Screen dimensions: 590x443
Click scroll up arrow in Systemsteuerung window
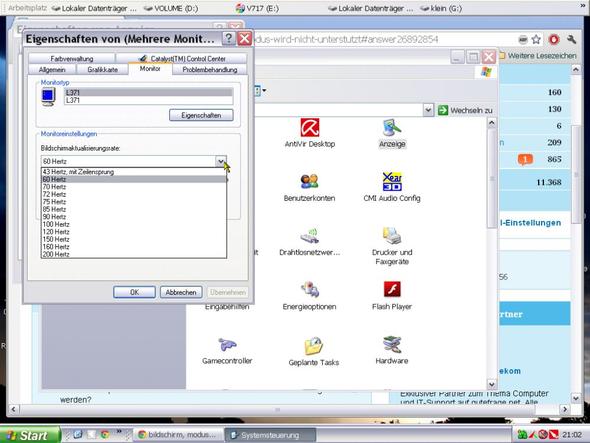pyautogui.click(x=492, y=123)
